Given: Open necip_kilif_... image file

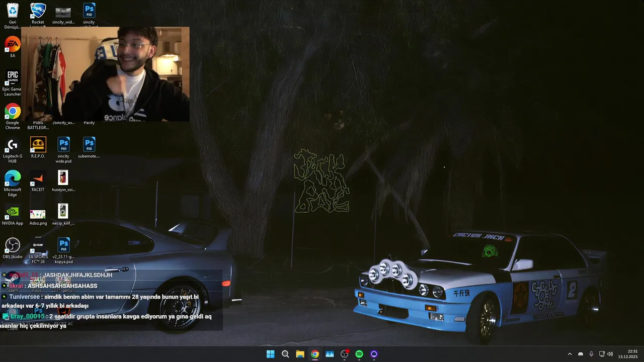Looking at the screenshot, I should [x=63, y=215].
